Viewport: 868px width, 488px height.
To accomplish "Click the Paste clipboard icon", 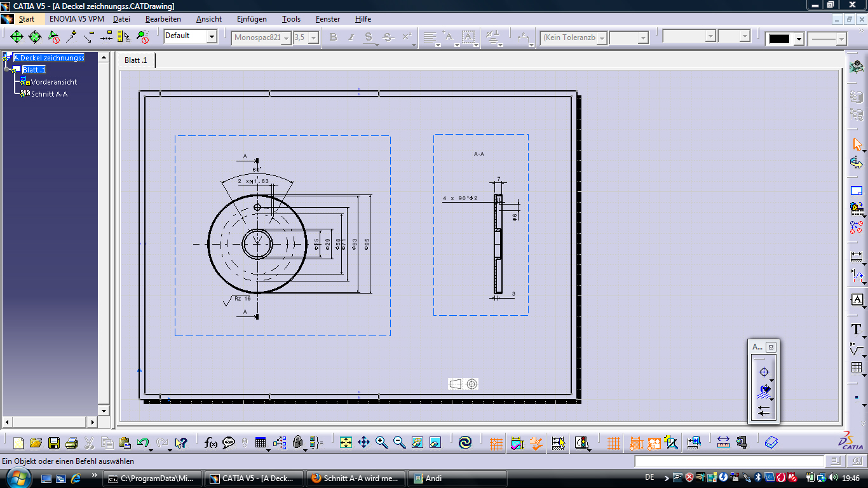I will [x=125, y=443].
